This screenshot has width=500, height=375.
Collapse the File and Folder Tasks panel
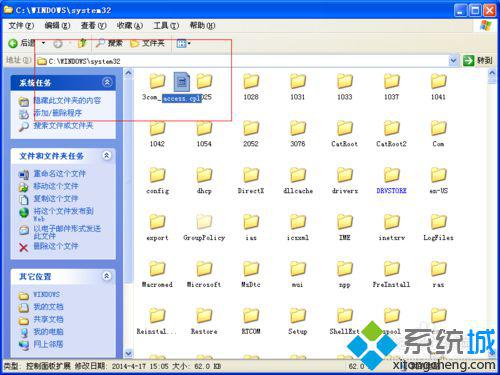(x=107, y=155)
